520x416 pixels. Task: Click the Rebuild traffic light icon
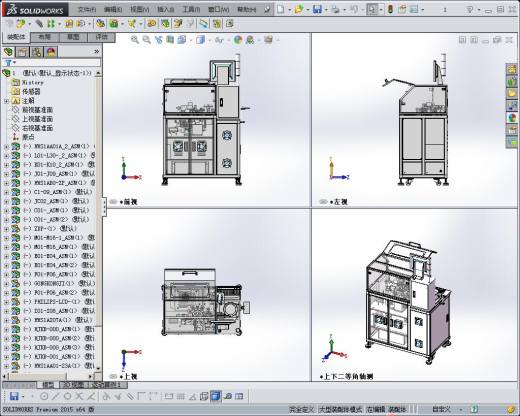click(390, 9)
